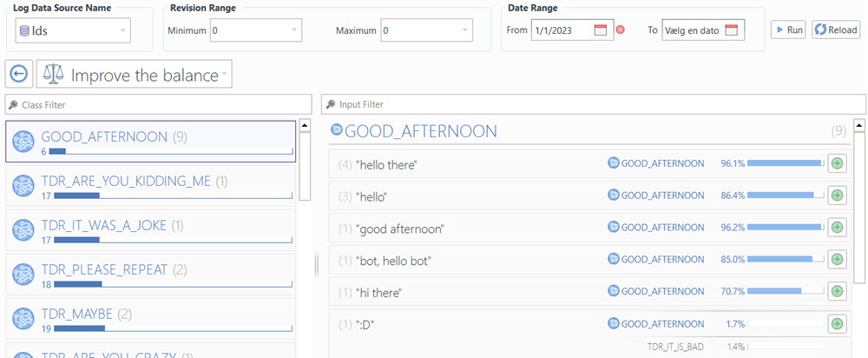Click the back arrow circle button
Image resolution: width=868 pixels, height=358 pixels.
coord(18,75)
